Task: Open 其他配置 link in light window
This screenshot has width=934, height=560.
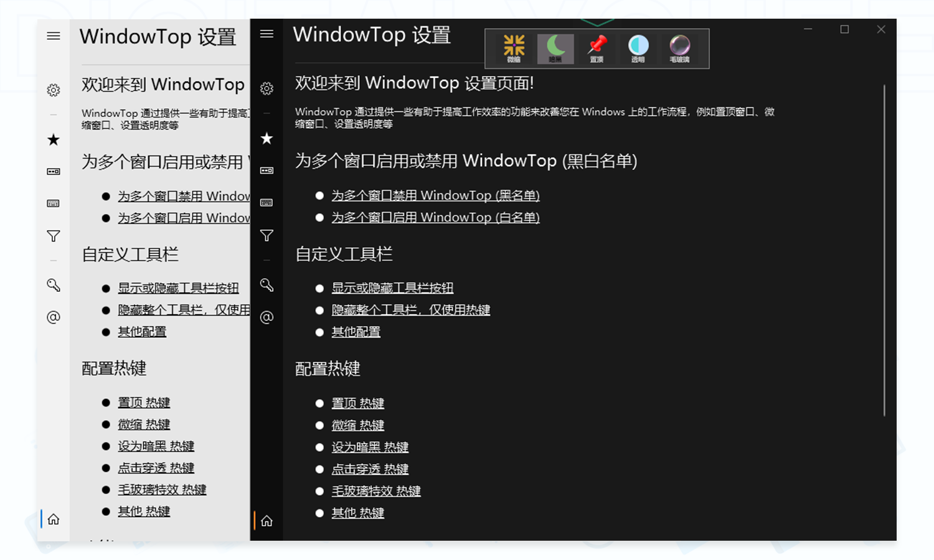Action: point(142,332)
